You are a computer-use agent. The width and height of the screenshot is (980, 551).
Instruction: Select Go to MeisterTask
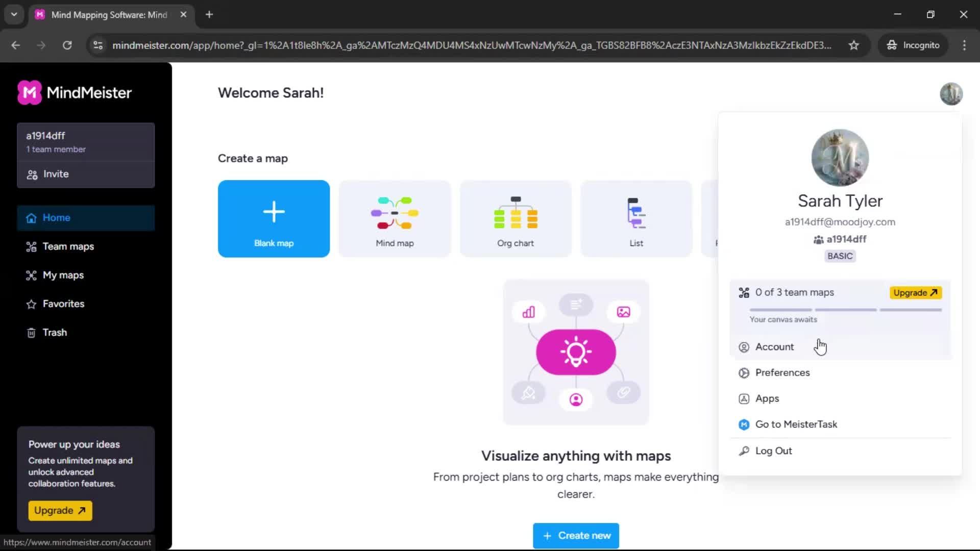841,424
